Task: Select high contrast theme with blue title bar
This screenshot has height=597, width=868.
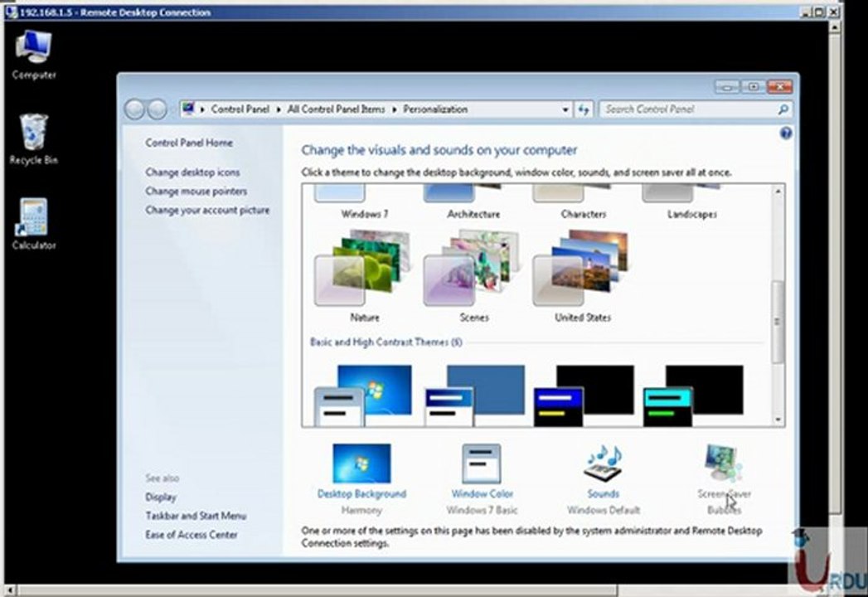Action: (584, 396)
